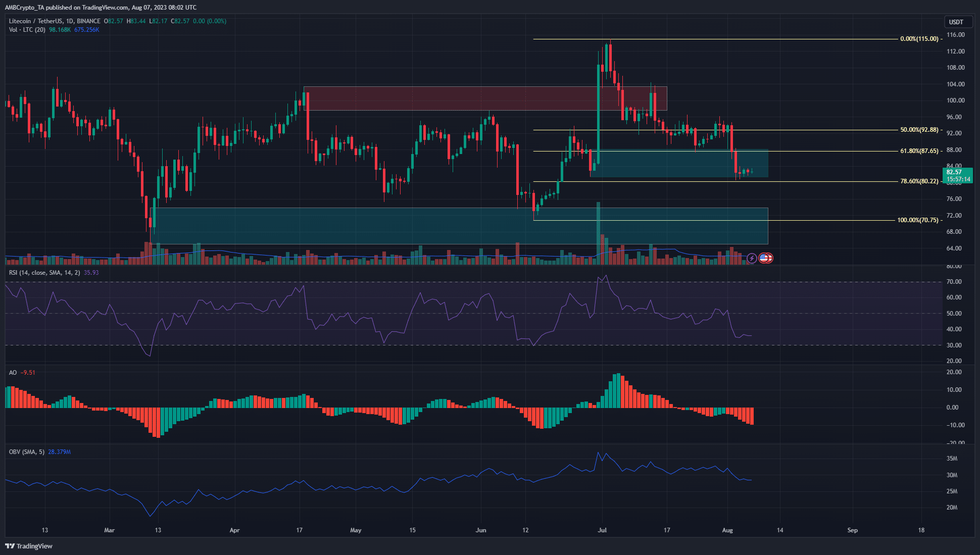Click the 61.80%(87.65) Fibonacci label
Viewport: 980px width, 555px height.
click(x=919, y=151)
